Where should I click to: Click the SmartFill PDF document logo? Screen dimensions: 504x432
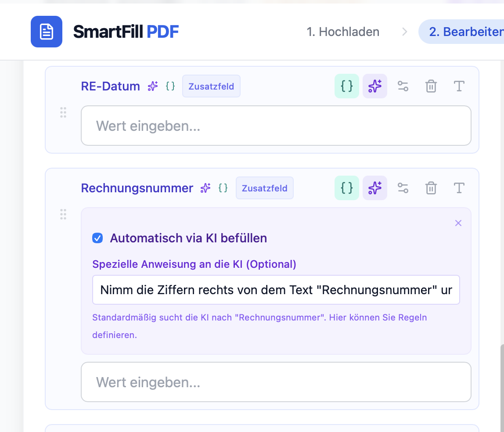[x=47, y=31]
